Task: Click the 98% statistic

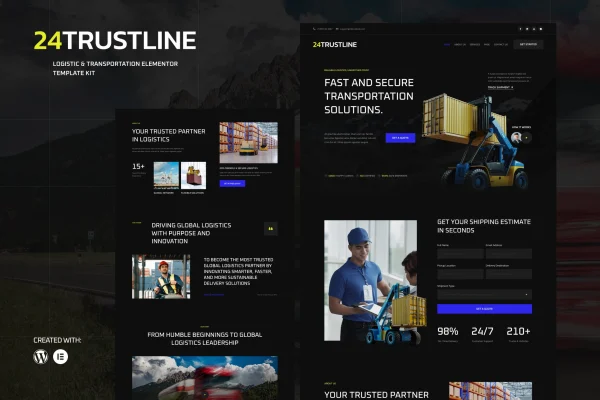Action: coord(448,331)
